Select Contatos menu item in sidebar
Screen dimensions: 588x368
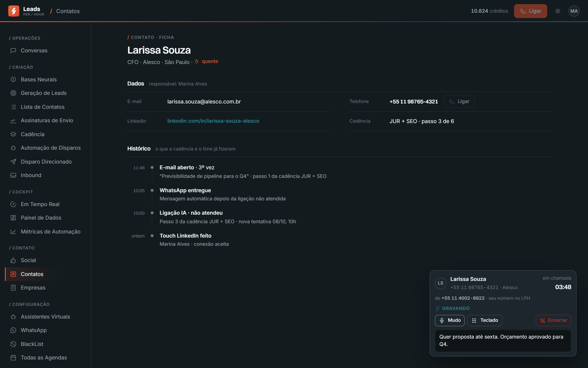coord(46,274)
